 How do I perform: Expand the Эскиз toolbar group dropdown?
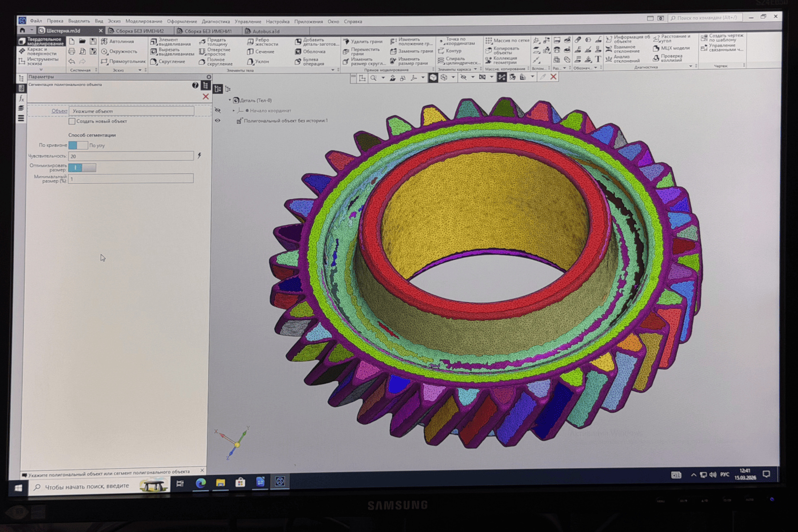click(140, 70)
